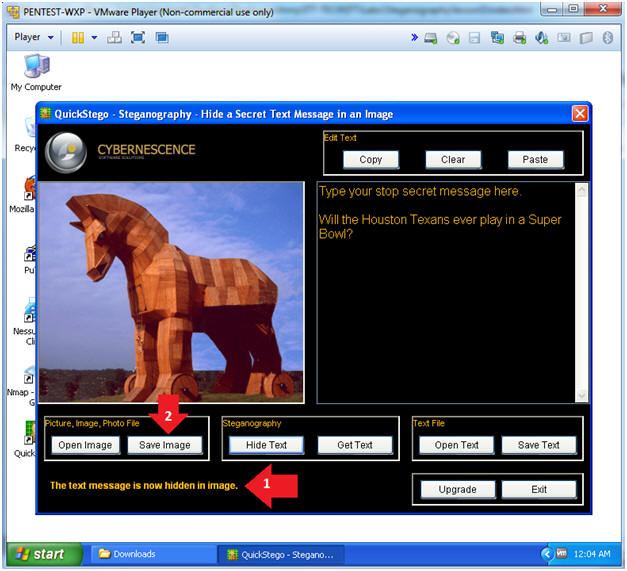Click the Unity mode icon in VMware toolbar
The height and width of the screenshot is (571, 627).
(162, 38)
